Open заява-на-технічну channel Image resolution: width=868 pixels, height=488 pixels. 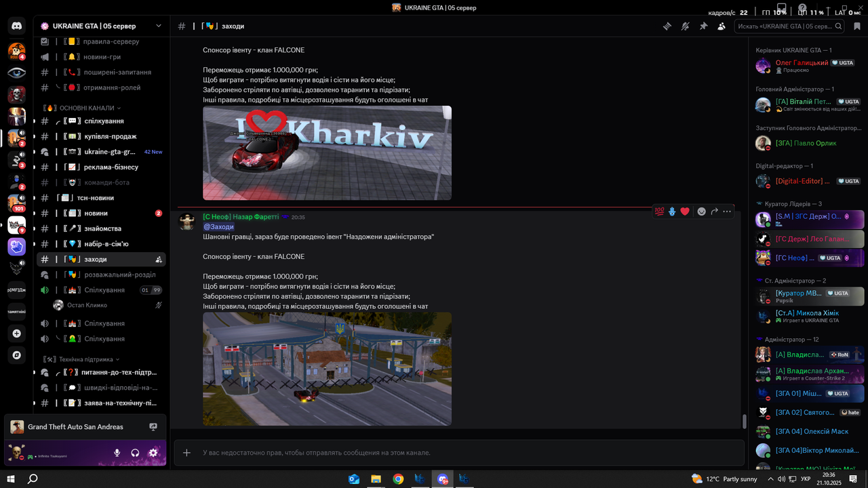coord(101,403)
